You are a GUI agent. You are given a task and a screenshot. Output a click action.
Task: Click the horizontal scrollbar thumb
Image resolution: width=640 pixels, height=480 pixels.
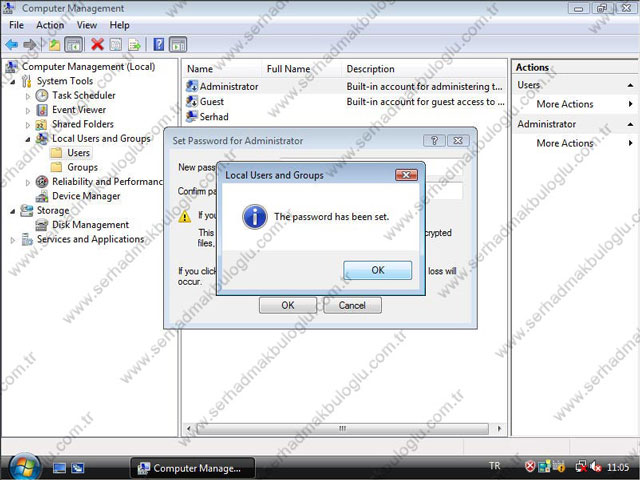342,429
